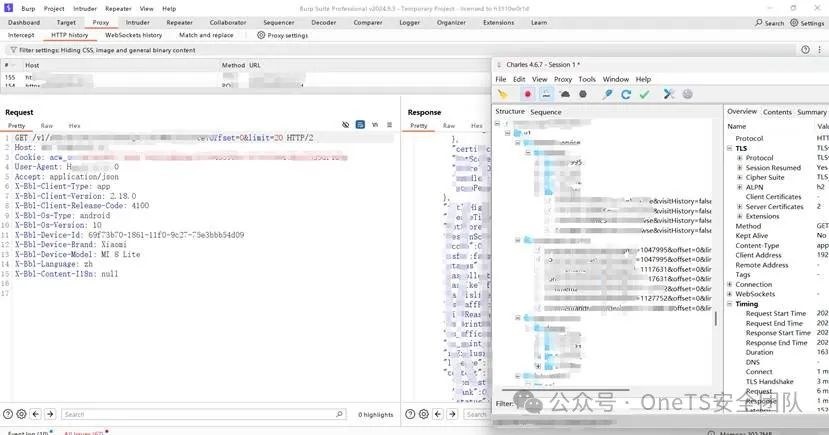Click the green Validate checkmark in Charles
Screen dimensions: 829x435
(x=644, y=95)
